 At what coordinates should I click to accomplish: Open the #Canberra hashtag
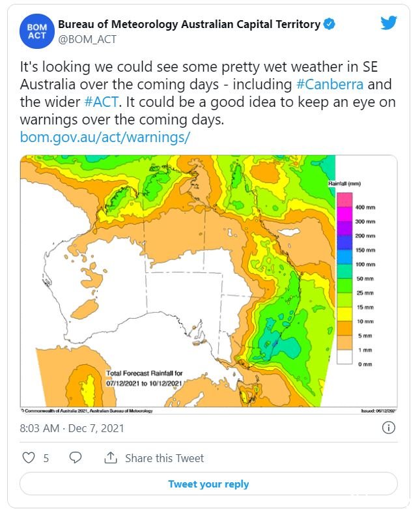pyautogui.click(x=330, y=85)
